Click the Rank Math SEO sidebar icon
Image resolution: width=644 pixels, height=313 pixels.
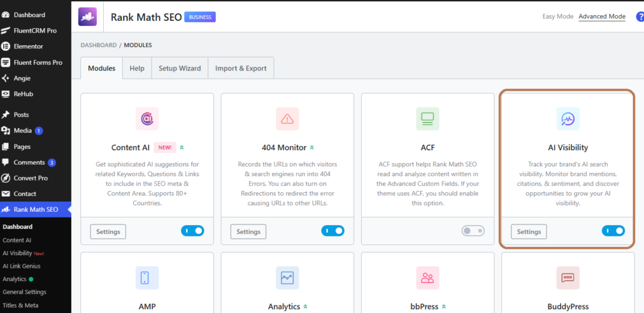(6, 210)
